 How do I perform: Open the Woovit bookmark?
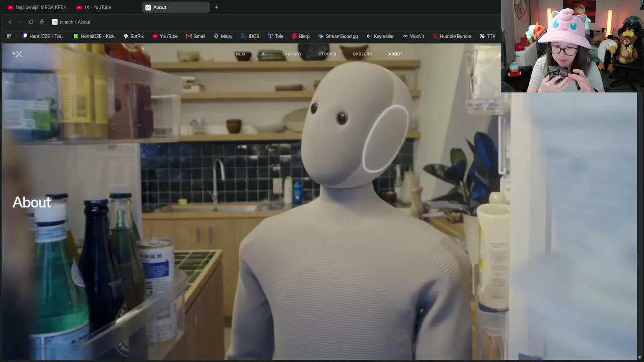coord(413,36)
